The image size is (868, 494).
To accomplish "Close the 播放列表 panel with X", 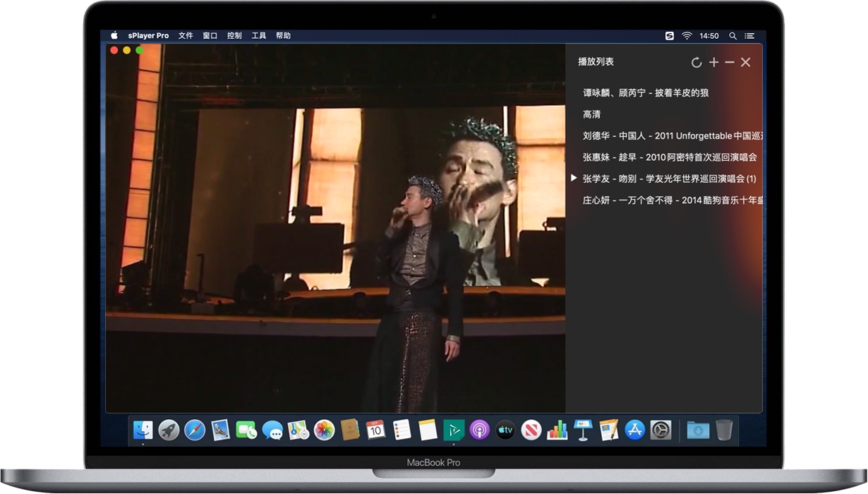I will coord(746,63).
